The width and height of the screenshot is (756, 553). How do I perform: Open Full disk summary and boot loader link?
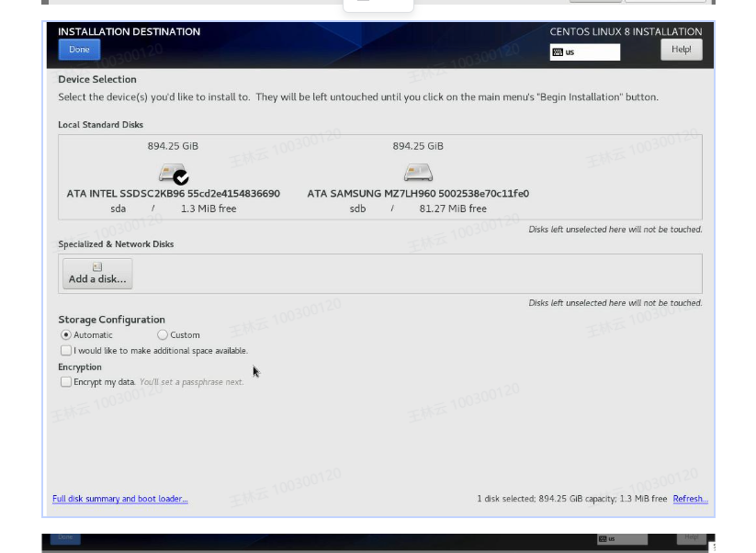(120, 499)
